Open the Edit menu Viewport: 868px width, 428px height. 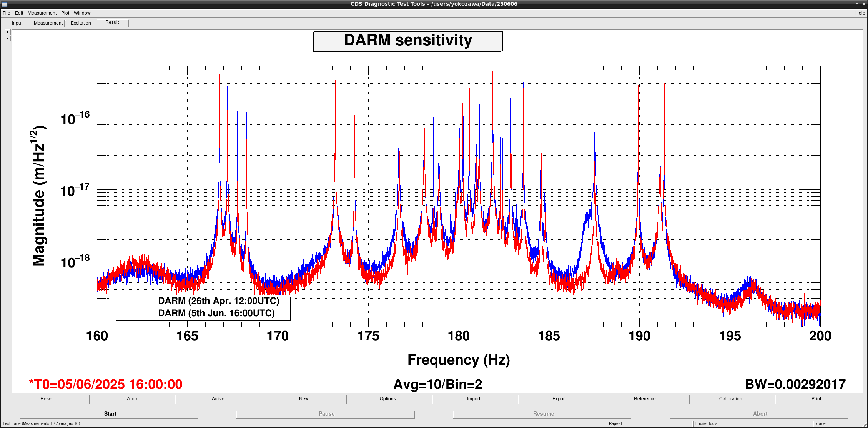click(19, 13)
